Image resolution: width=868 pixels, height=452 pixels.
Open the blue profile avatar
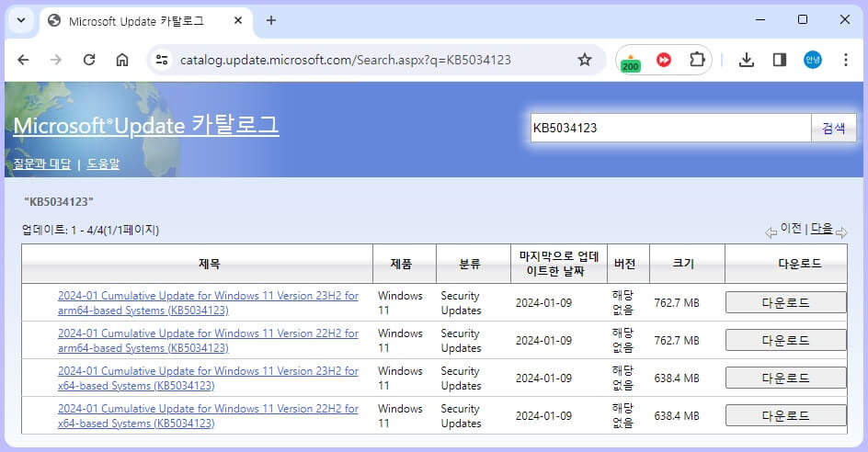813,60
